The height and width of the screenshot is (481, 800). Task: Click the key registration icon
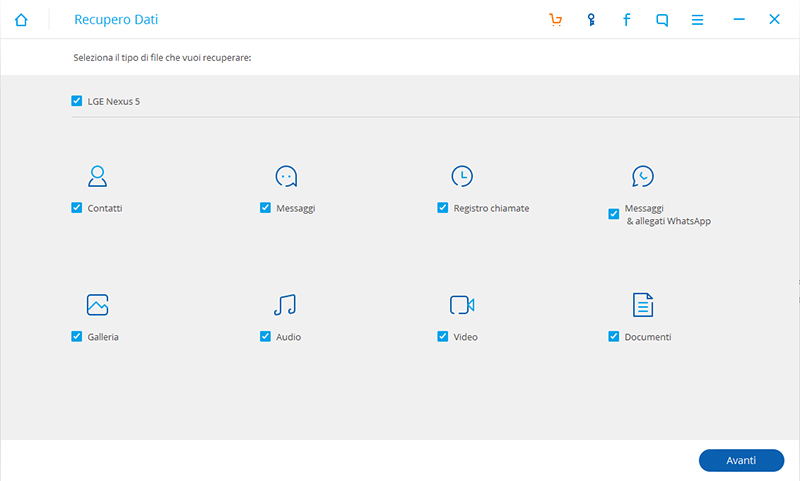click(x=591, y=20)
